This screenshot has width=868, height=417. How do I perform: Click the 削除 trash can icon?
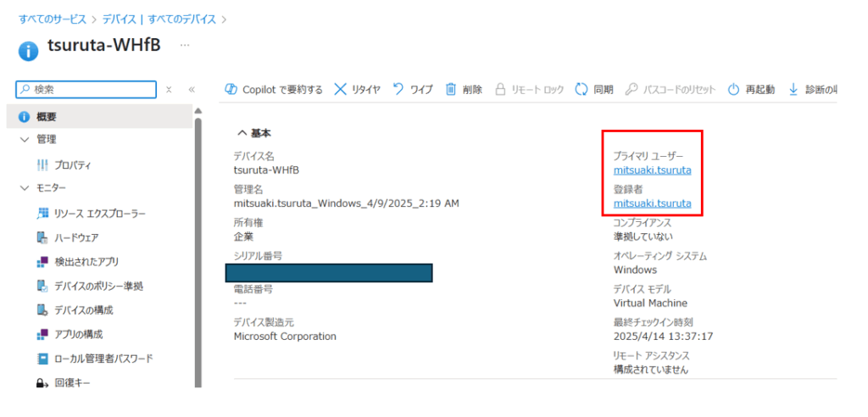pyautogui.click(x=451, y=89)
